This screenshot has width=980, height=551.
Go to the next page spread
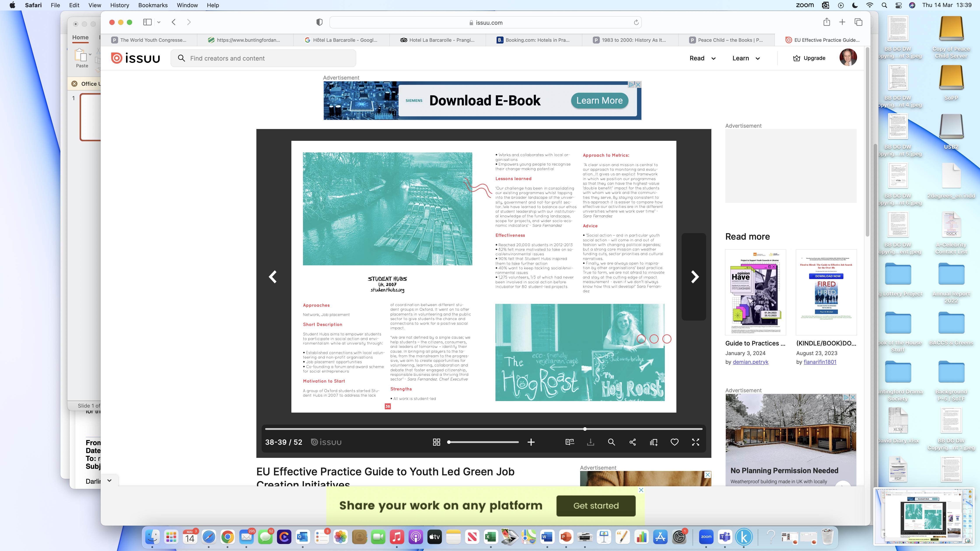click(695, 277)
